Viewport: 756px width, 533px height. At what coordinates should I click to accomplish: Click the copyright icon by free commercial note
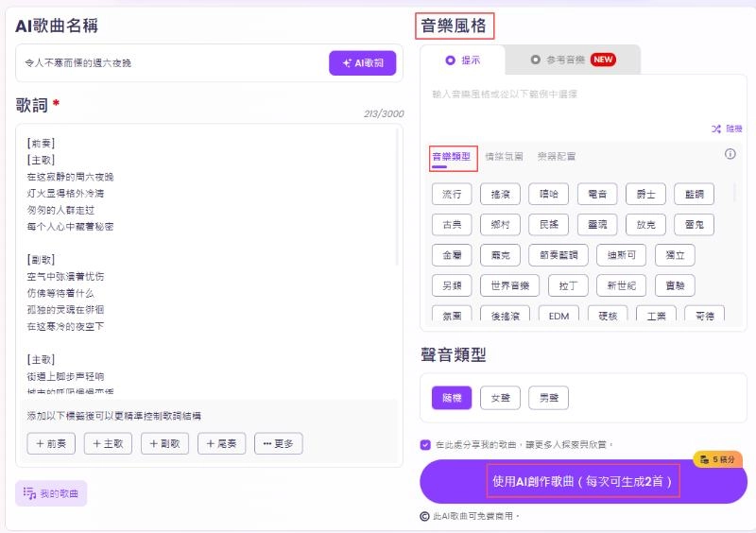pos(424,517)
